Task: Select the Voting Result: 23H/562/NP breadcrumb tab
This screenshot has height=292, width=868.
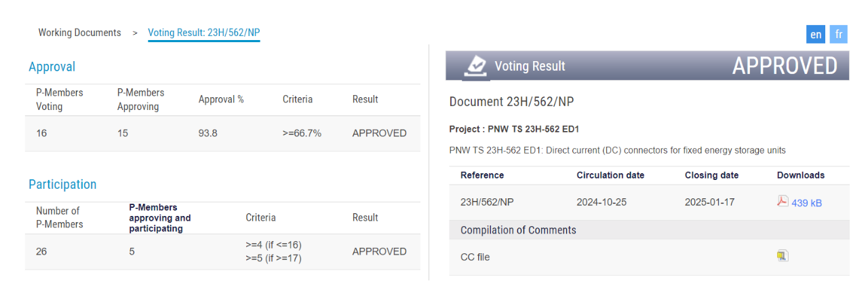Action: coord(203,33)
